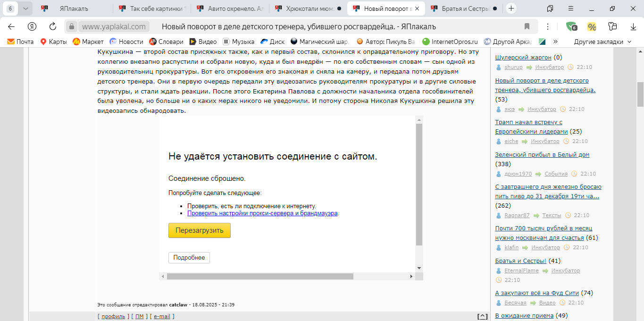Open the События section link
This screenshot has height=321, width=644.
[556, 174]
